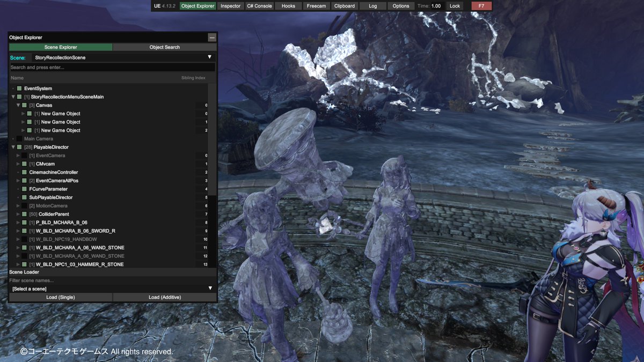Image resolution: width=644 pixels, height=362 pixels.
Task: Expand the New Game Object with index 0
Action: click(x=23, y=114)
